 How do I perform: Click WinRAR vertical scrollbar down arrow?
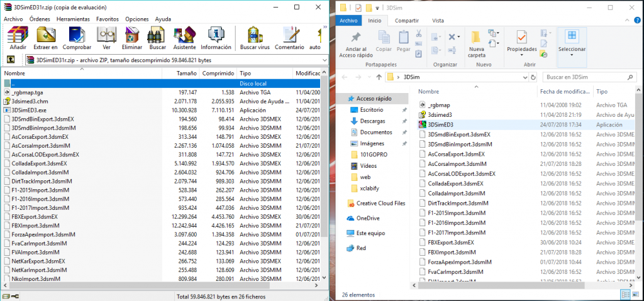point(325,278)
